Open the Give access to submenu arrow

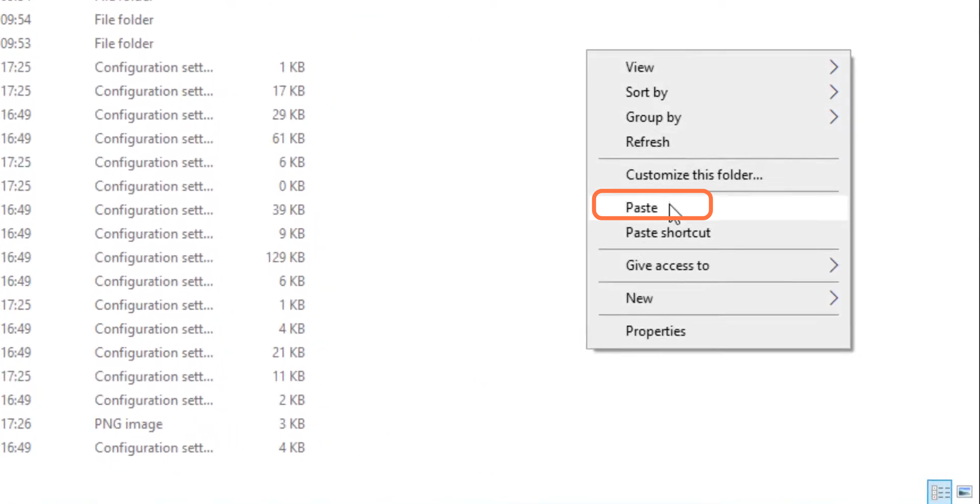coord(834,265)
